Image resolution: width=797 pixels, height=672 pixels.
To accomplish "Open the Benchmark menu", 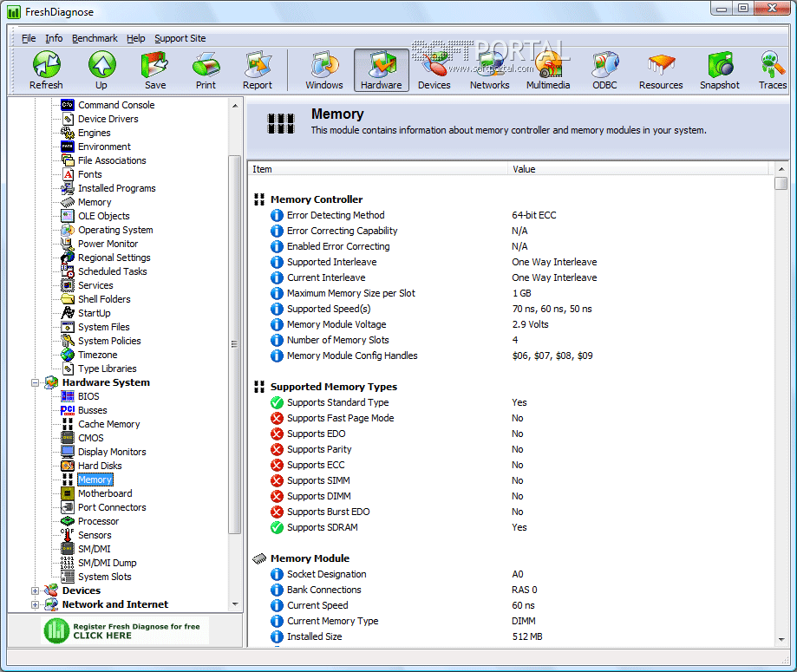I will (x=95, y=38).
